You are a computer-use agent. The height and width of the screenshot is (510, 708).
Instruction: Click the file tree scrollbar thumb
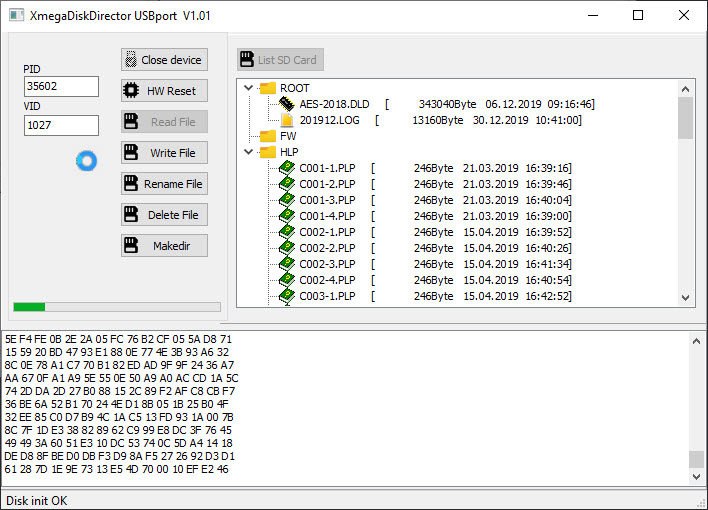click(x=685, y=118)
